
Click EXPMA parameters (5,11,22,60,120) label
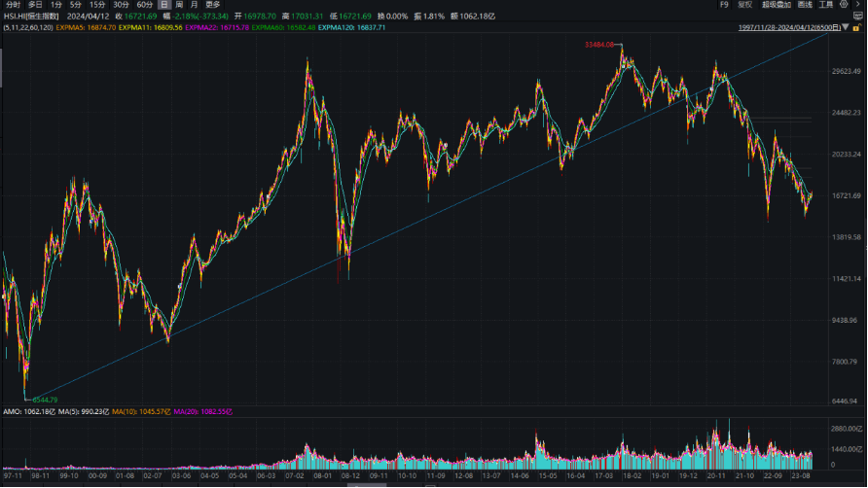(28, 27)
